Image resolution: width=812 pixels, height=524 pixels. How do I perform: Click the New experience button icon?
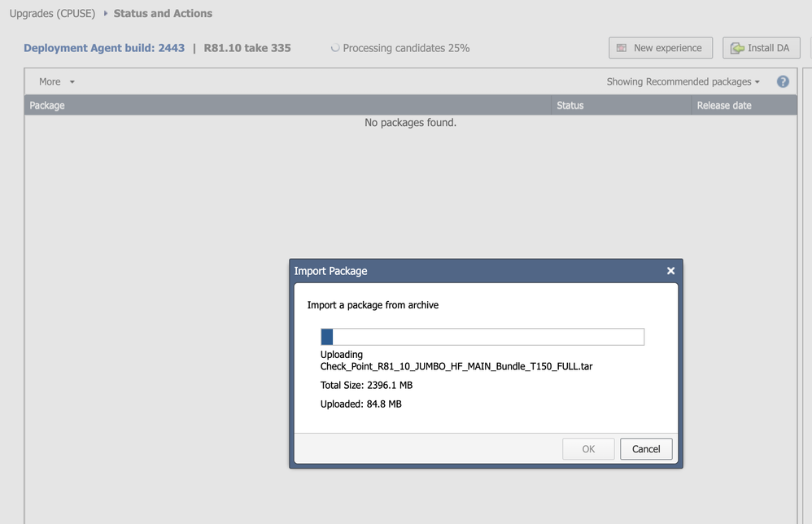(x=622, y=48)
